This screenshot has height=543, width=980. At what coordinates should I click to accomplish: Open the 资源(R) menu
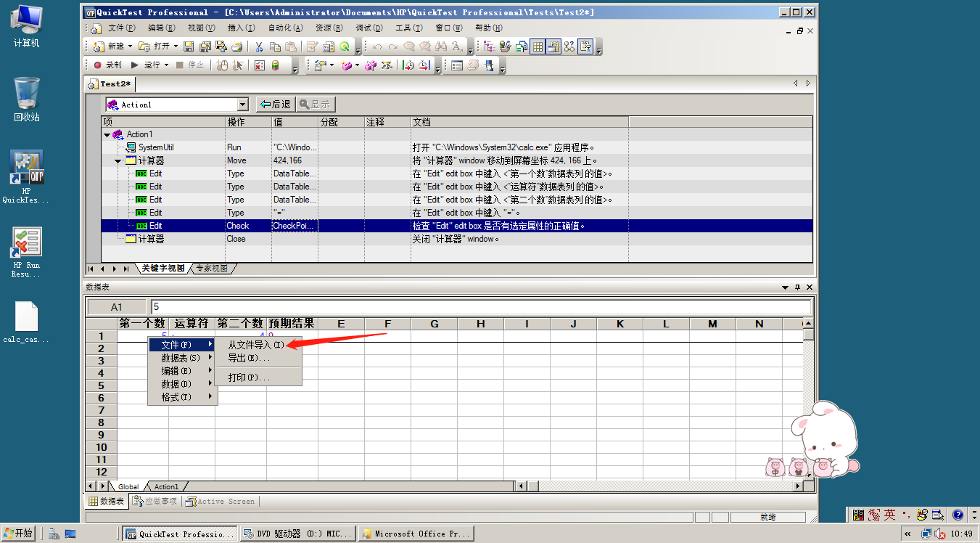point(329,28)
